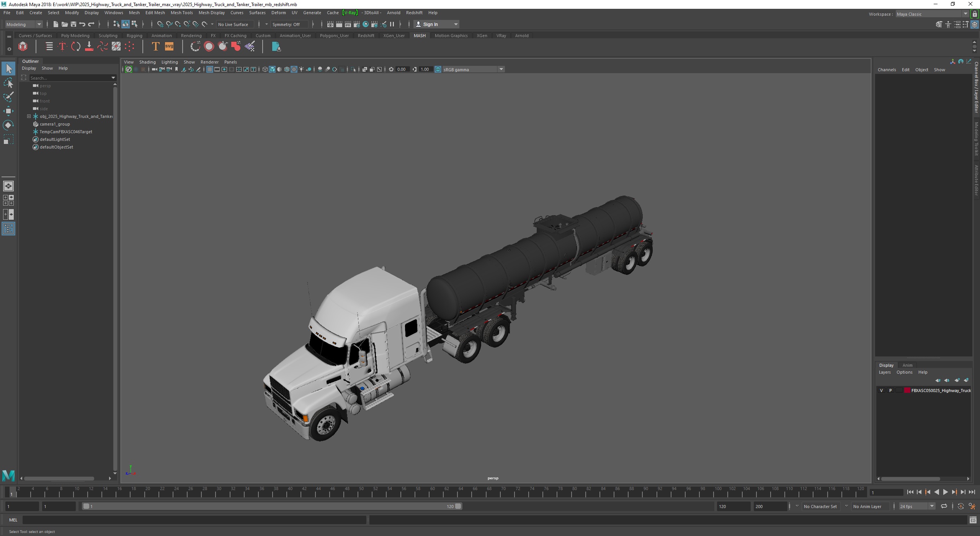Toggle wireframe on shaded in viewport
Viewport: 980px width, 536px height.
tap(287, 69)
